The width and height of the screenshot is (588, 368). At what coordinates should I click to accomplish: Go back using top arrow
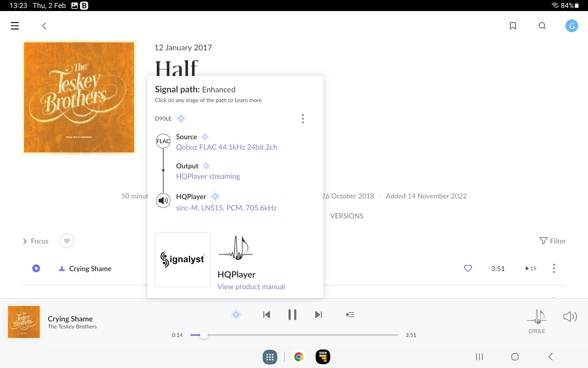(44, 26)
